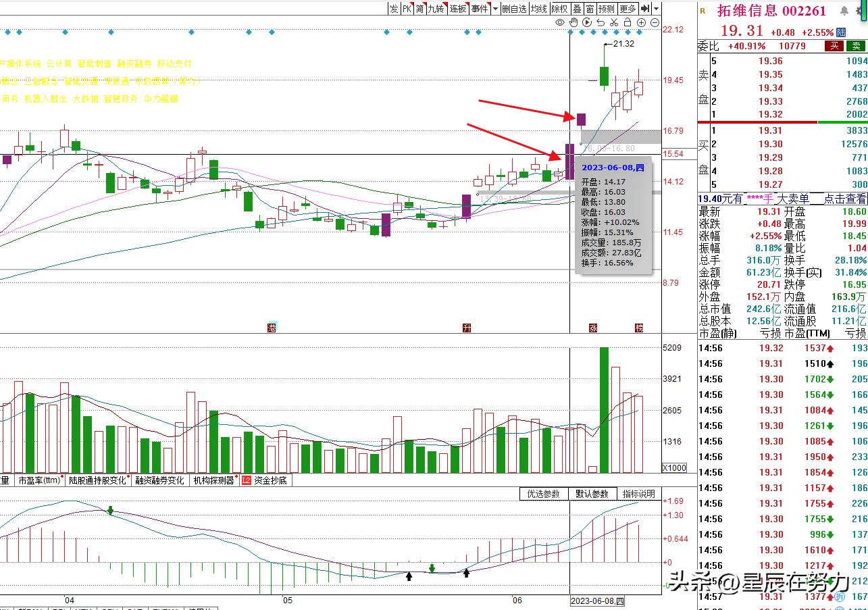Click the stock name 拓维信息 002261
The width and height of the screenshot is (868, 610).
tap(771, 11)
